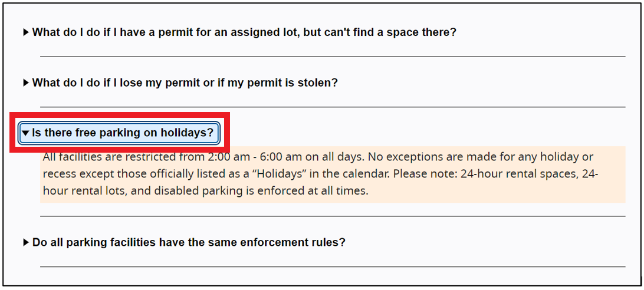
Task: Expand the assigned lot question's triangle arrow
Action: coord(26,32)
